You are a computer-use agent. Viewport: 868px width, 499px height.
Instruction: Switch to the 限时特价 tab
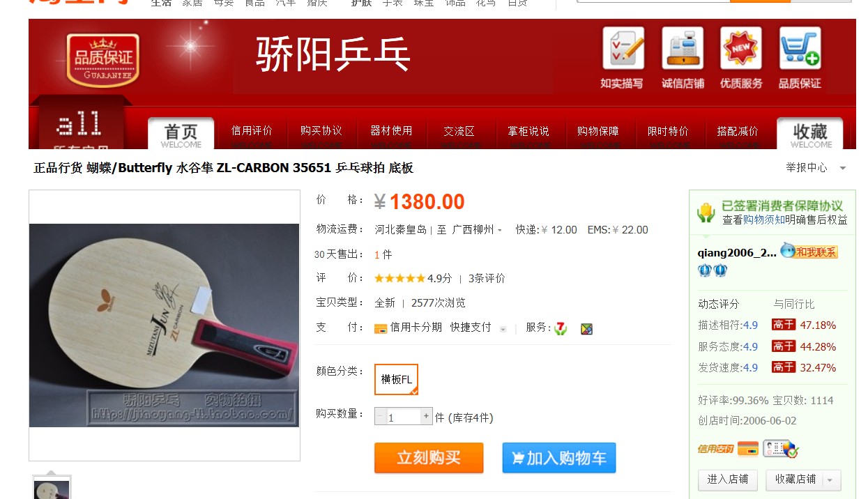[668, 131]
